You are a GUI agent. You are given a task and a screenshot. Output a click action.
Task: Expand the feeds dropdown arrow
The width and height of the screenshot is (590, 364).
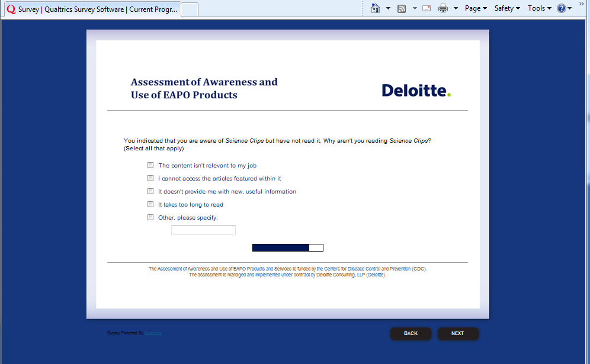[415, 8]
